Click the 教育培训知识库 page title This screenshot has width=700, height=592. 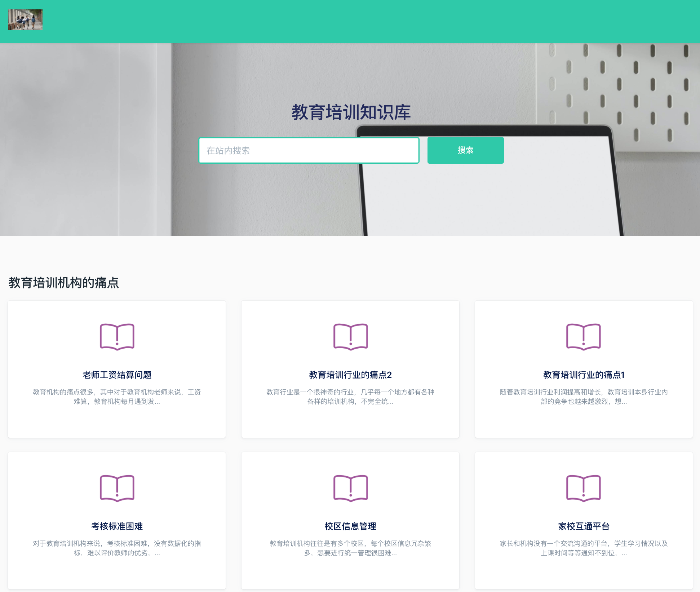click(351, 112)
